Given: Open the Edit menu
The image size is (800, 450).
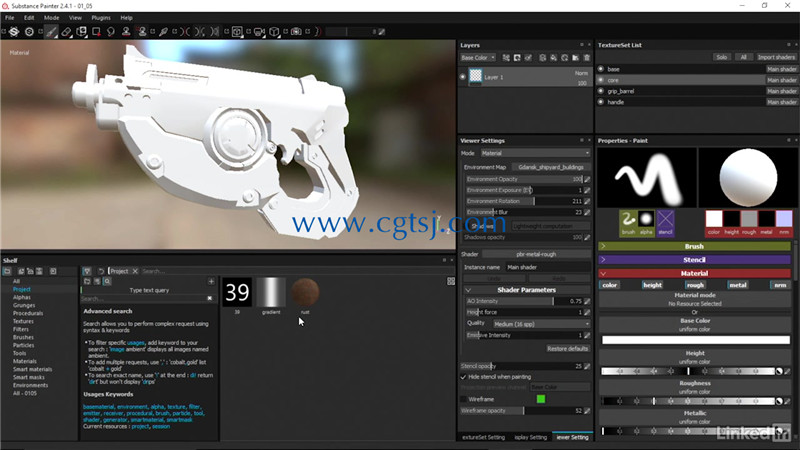Looking at the screenshot, I should click(x=29, y=17).
